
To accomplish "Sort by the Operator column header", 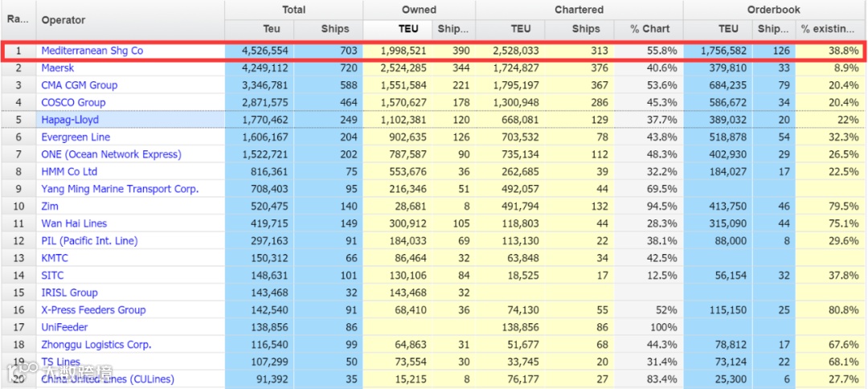I will coord(131,20).
